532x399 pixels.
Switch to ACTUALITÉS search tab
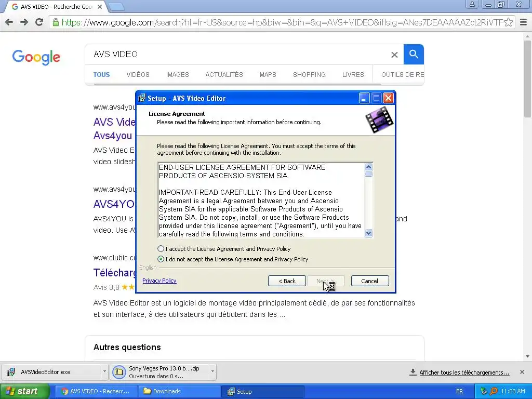tap(224, 75)
